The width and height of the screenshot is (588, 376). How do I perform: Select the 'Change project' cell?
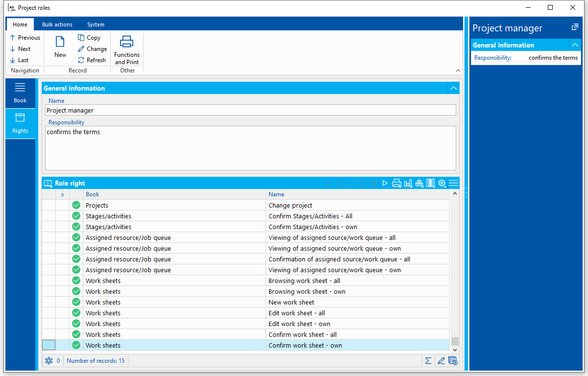coord(358,205)
